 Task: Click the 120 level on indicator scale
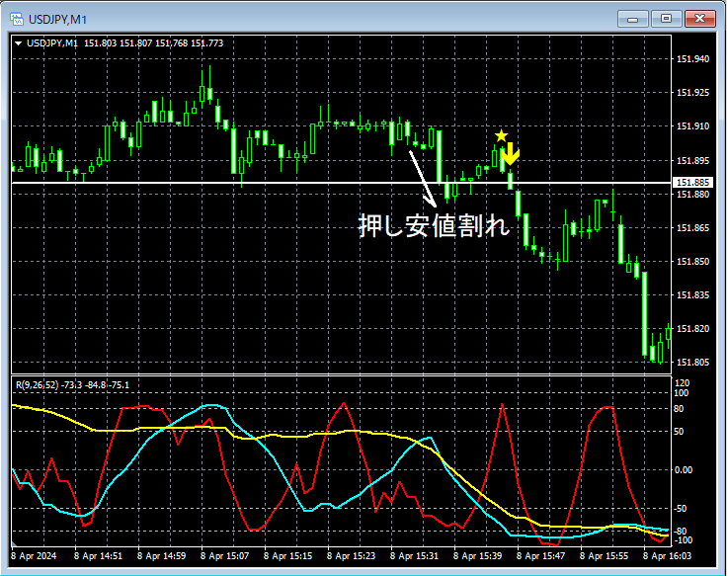[x=682, y=382]
